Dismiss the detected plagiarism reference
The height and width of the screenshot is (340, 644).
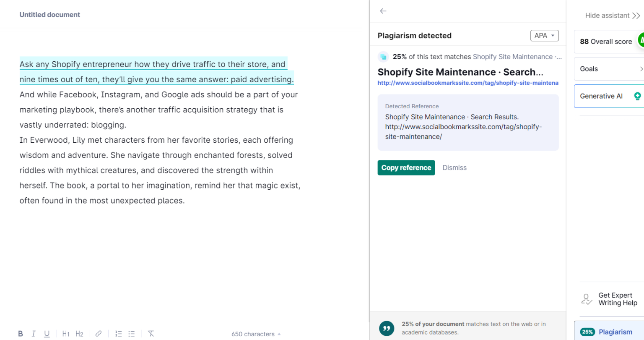point(454,167)
